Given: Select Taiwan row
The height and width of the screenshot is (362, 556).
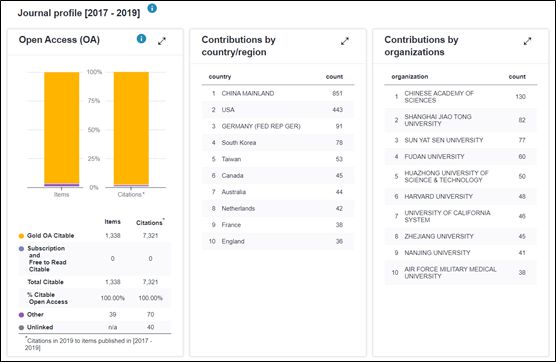Looking at the screenshot, I should (278, 159).
